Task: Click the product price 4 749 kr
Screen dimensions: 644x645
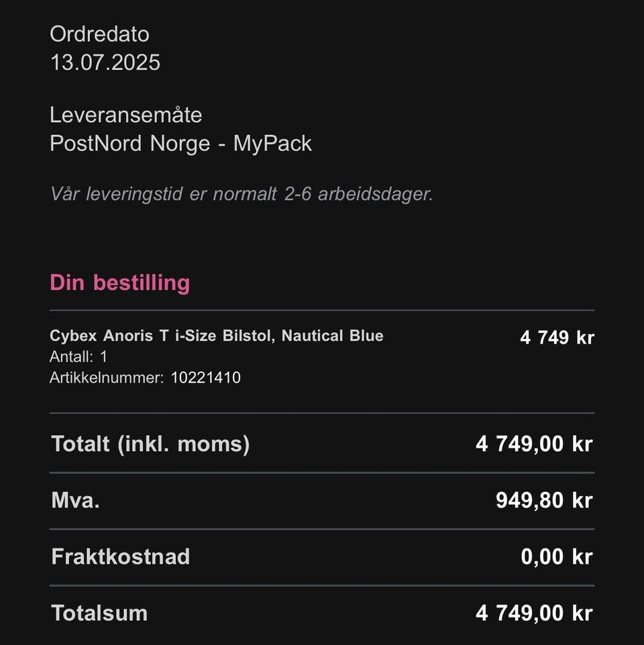Action: (x=557, y=337)
